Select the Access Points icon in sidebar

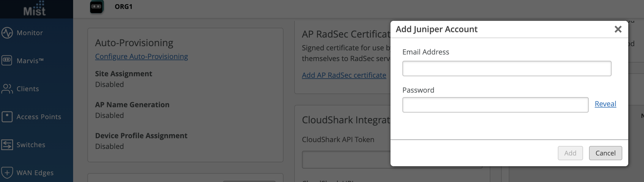(x=7, y=117)
